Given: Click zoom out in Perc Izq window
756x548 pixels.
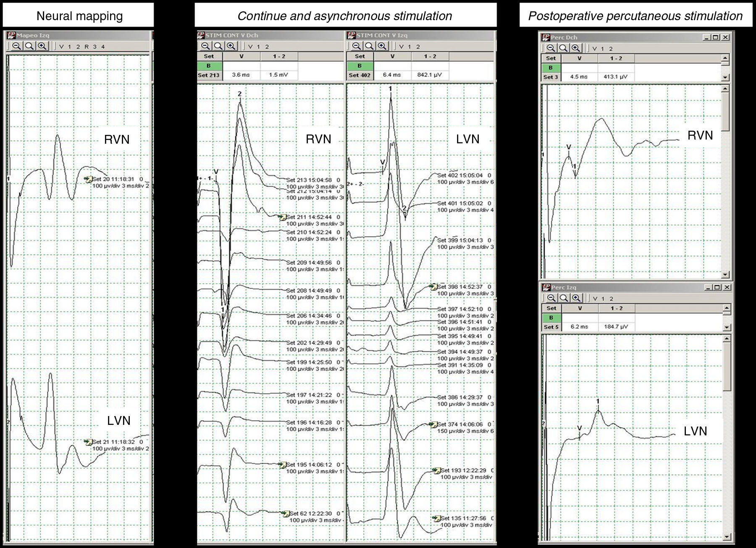Looking at the screenshot, I should coord(551,298).
